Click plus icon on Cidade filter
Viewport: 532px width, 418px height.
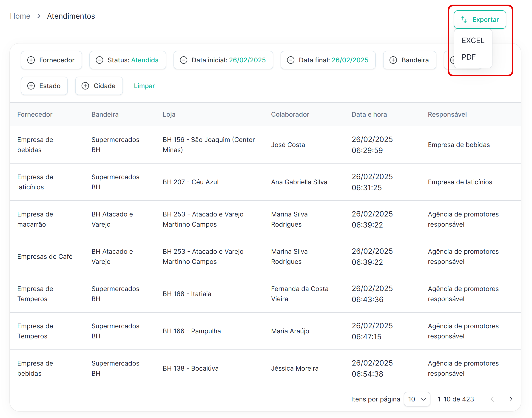coord(85,86)
